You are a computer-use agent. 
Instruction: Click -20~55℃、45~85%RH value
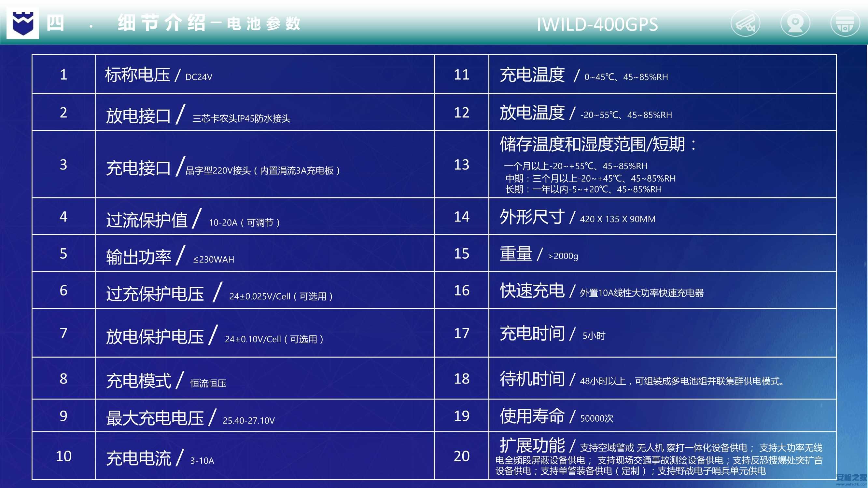pos(626,115)
